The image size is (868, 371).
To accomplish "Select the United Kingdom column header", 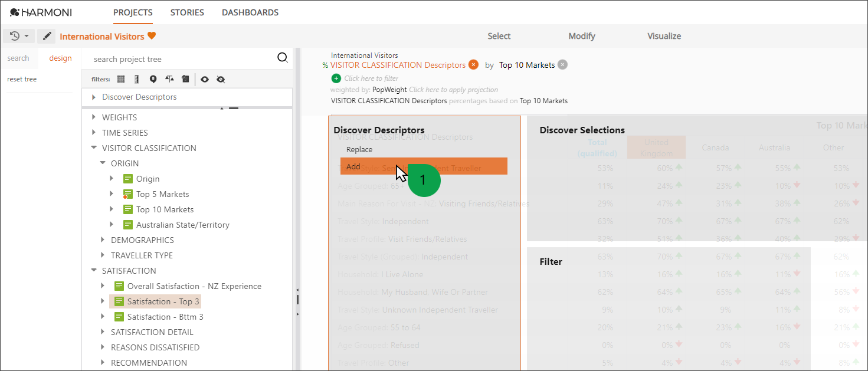I will coord(656,147).
